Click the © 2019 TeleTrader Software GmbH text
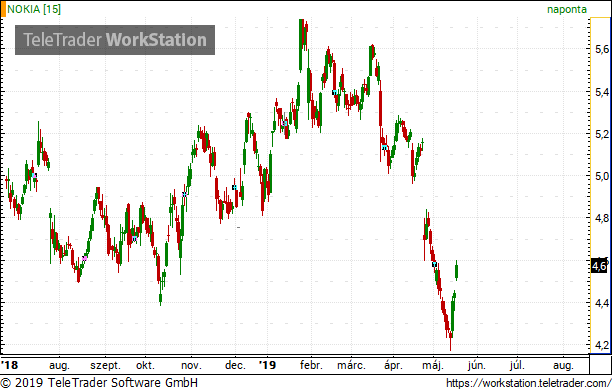 pos(99,383)
